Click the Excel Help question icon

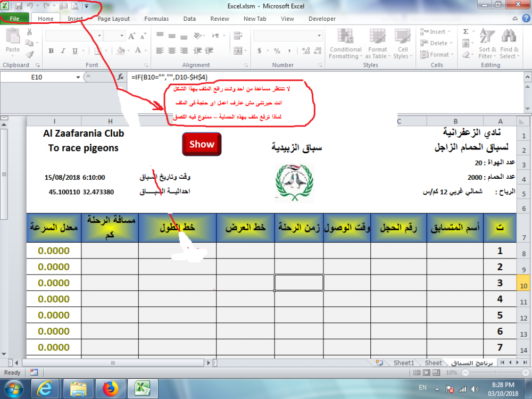pyautogui.click(x=526, y=19)
